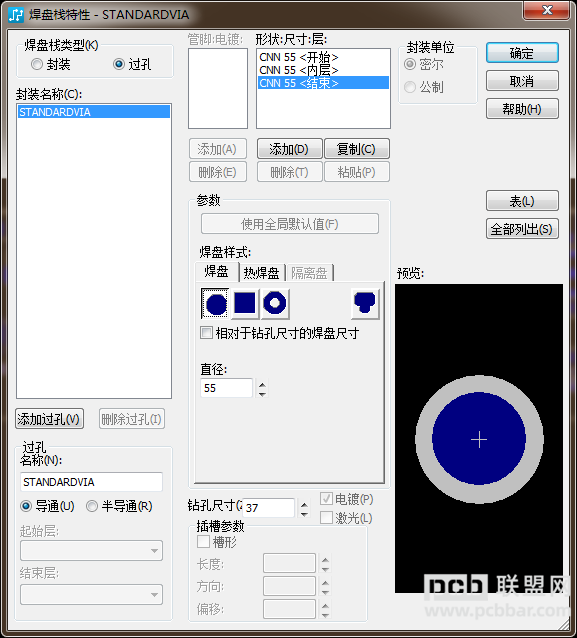Open the 结束层 dropdown
This screenshot has height=638, width=577.
coord(92,594)
